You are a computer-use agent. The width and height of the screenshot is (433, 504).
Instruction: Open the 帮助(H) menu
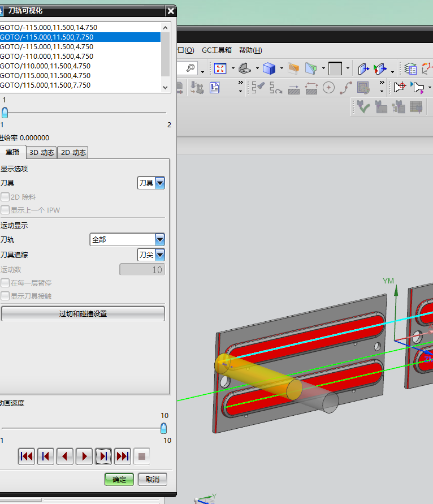250,50
